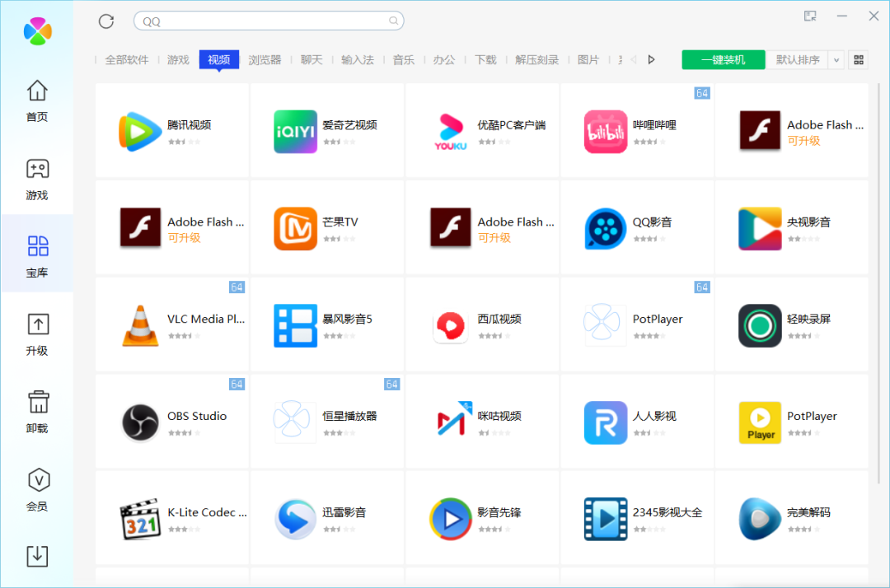The height and width of the screenshot is (588, 890).
Task: Open the 优酷PC客户端 Youku icon
Action: click(x=451, y=132)
